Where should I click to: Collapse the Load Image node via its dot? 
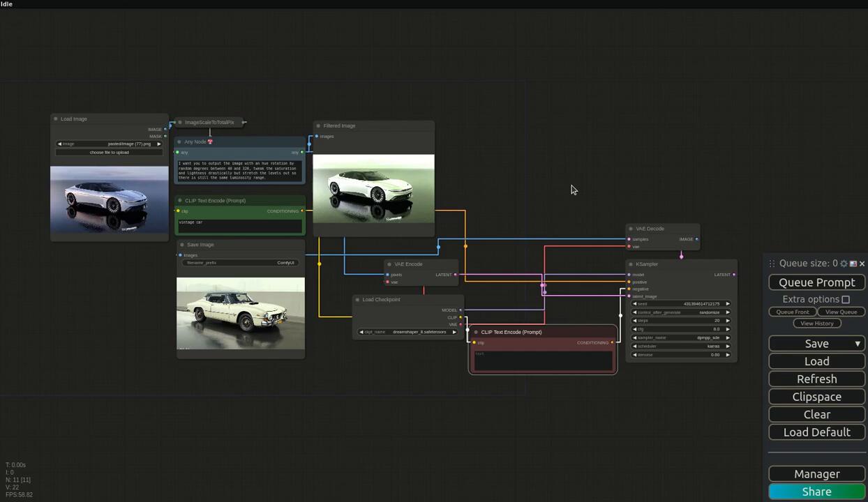click(56, 119)
